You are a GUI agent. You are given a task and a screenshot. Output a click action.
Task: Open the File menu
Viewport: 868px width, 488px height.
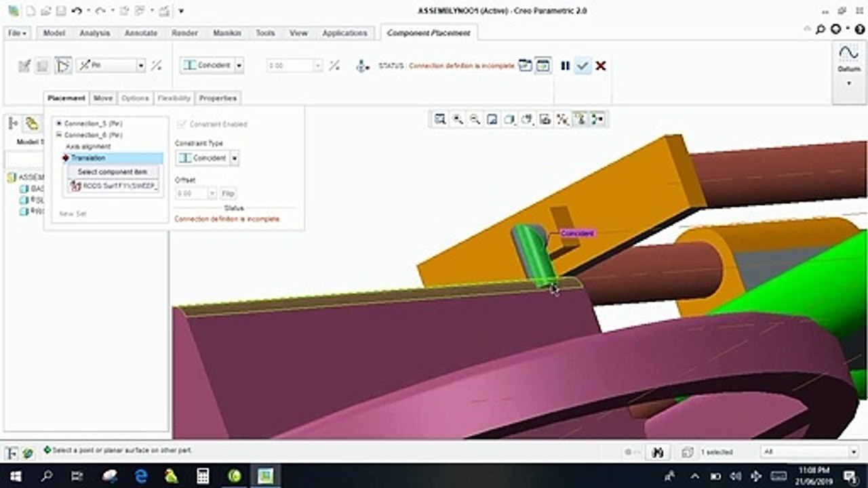(17, 33)
